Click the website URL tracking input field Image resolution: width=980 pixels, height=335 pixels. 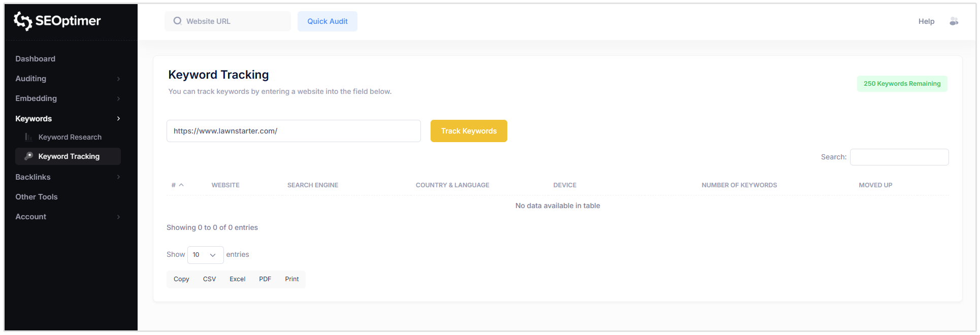293,131
